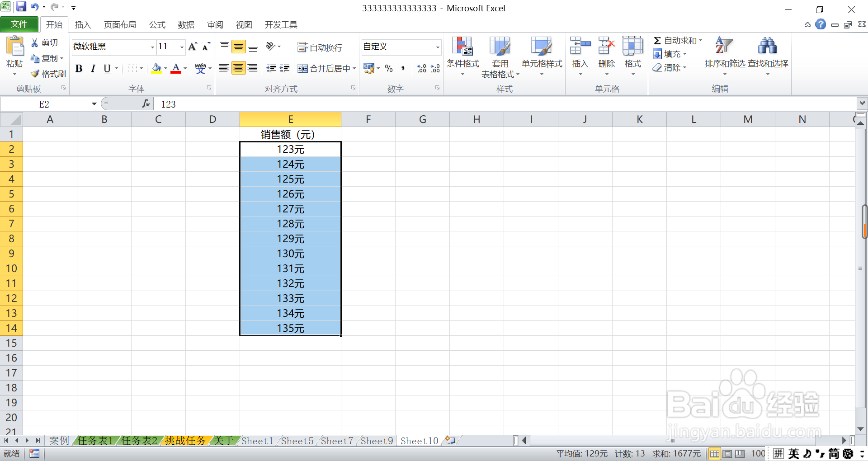Click the Excel help question mark icon
Screen dimensions: 868x461
(x=821, y=24)
